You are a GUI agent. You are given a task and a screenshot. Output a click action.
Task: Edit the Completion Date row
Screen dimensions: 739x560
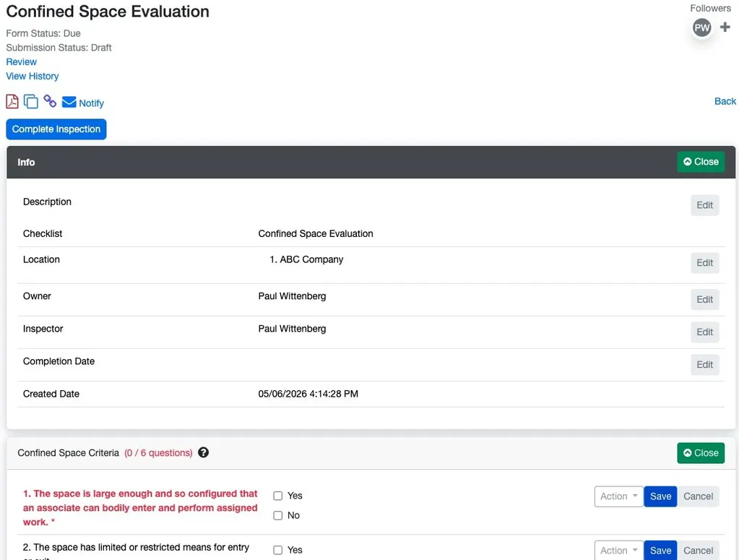pyautogui.click(x=704, y=365)
